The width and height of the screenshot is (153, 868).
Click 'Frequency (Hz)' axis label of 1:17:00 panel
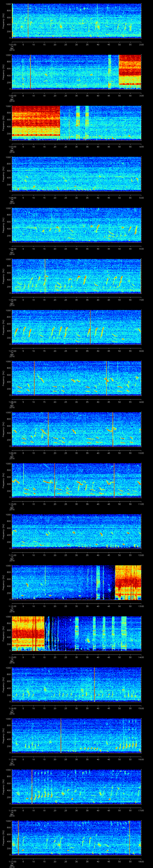coord(3,837)
